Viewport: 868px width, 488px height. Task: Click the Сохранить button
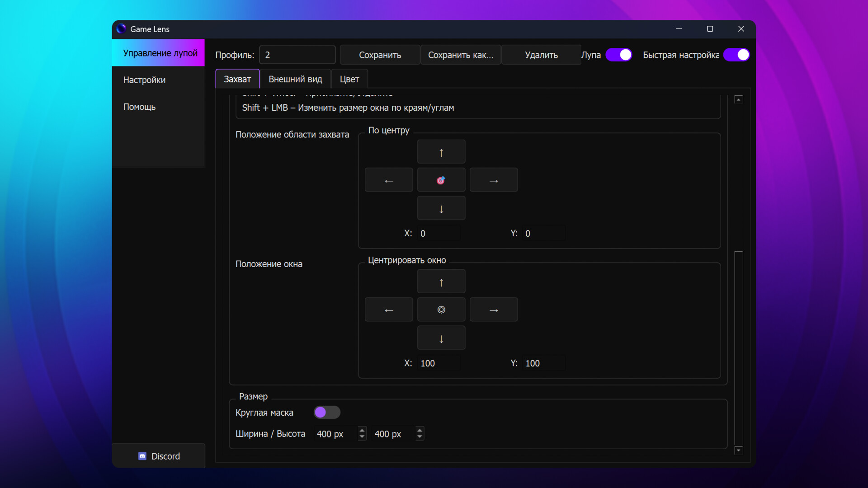380,54
